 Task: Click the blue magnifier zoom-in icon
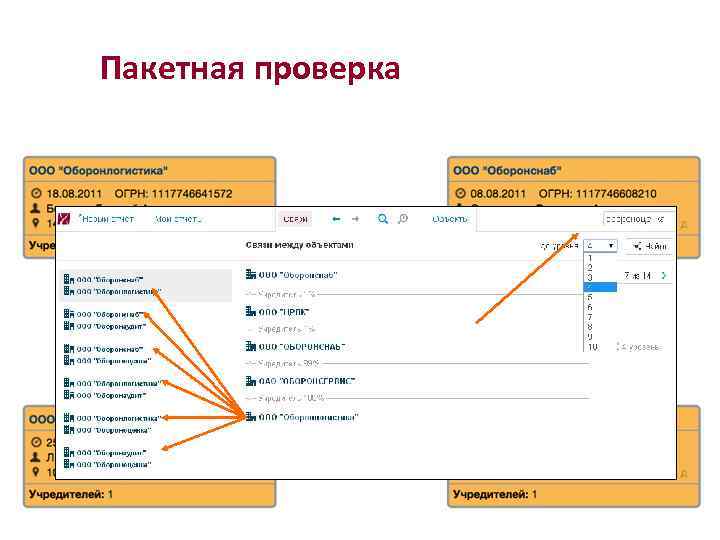(382, 219)
